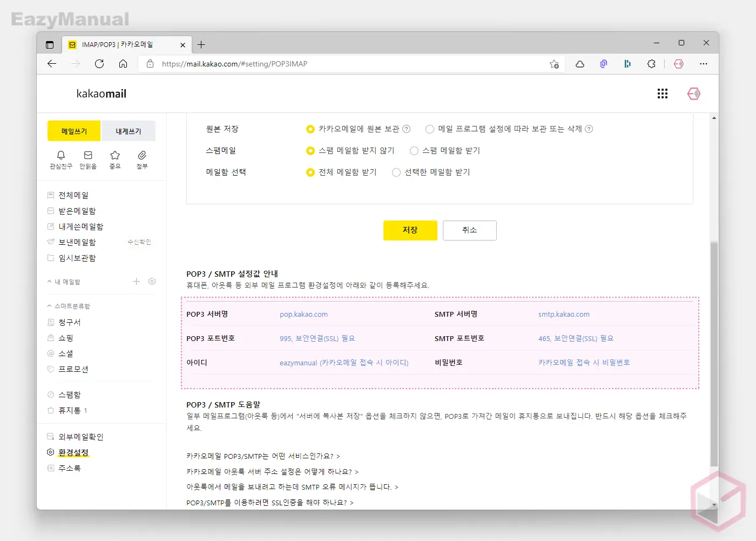Click the browser address bar URL
The image size is (756, 541).
(235, 64)
